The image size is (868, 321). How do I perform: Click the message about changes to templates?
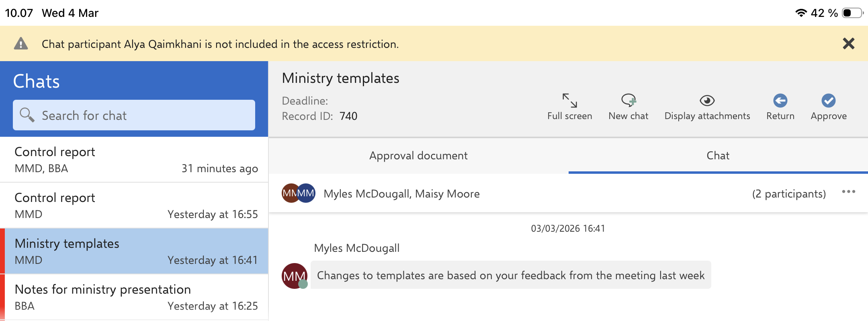[x=511, y=275]
